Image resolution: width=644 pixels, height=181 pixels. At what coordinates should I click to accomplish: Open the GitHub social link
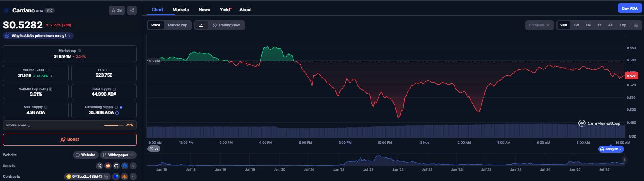click(x=116, y=166)
